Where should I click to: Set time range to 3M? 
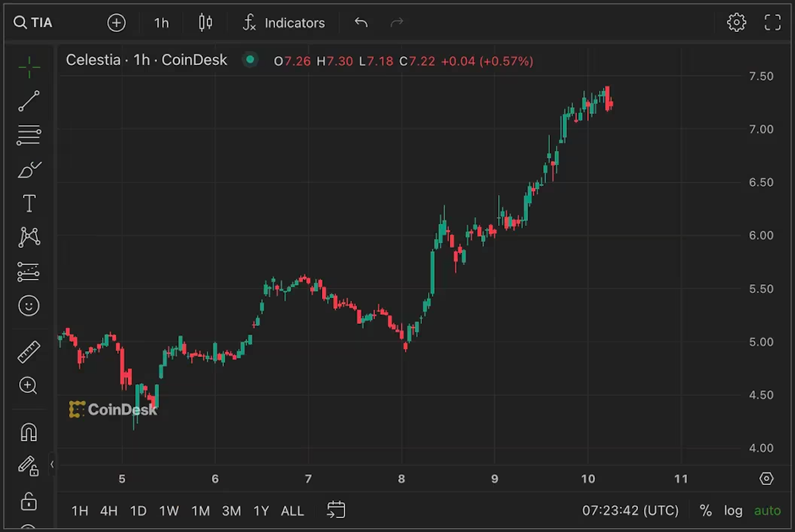point(231,511)
